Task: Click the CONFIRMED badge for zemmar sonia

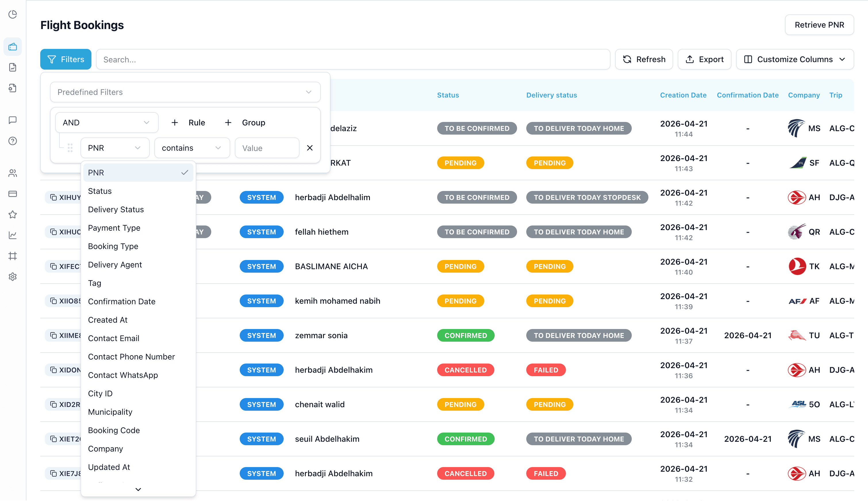Action: (x=466, y=336)
